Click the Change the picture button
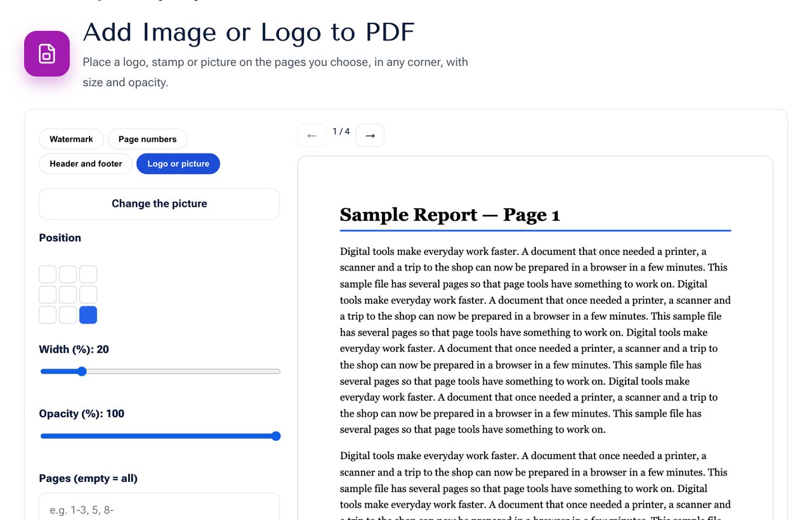 (x=159, y=204)
